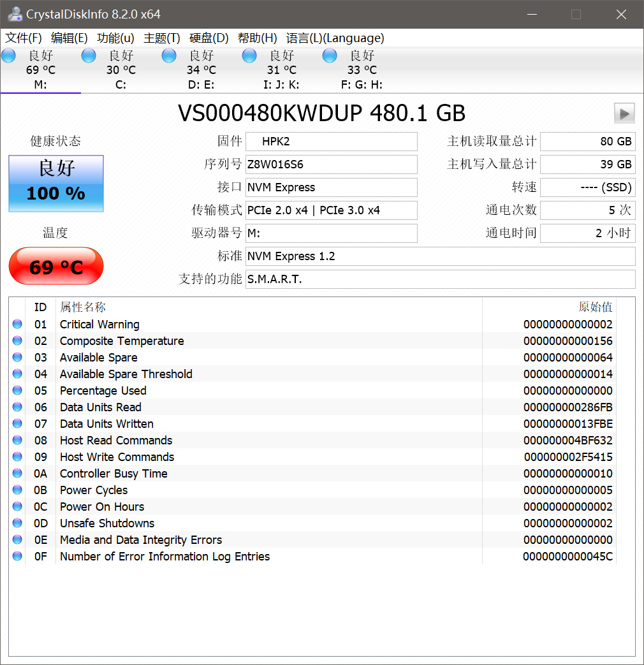Open the 帮助(H) menu
This screenshot has height=665, width=644.
(x=257, y=38)
